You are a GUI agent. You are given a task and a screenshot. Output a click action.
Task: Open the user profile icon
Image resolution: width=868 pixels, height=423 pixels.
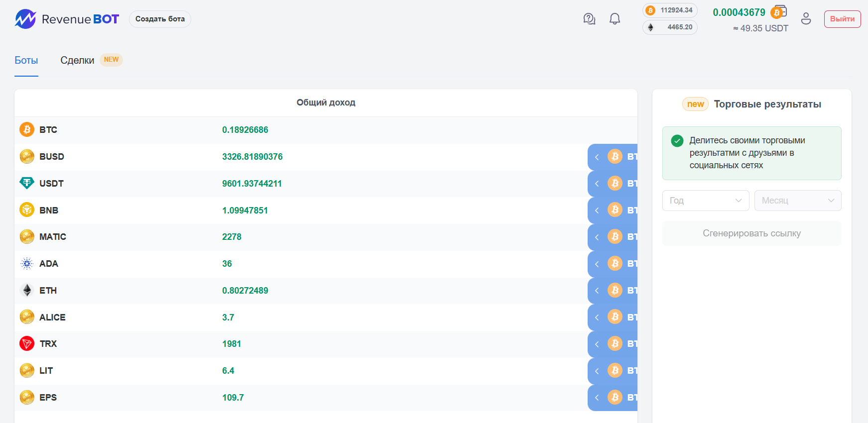[x=806, y=19]
